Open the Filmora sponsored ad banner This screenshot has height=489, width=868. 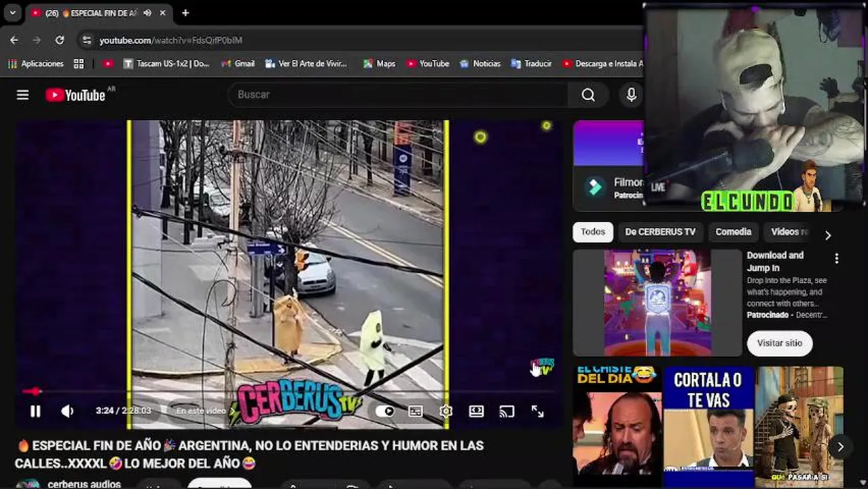pyautogui.click(x=608, y=166)
